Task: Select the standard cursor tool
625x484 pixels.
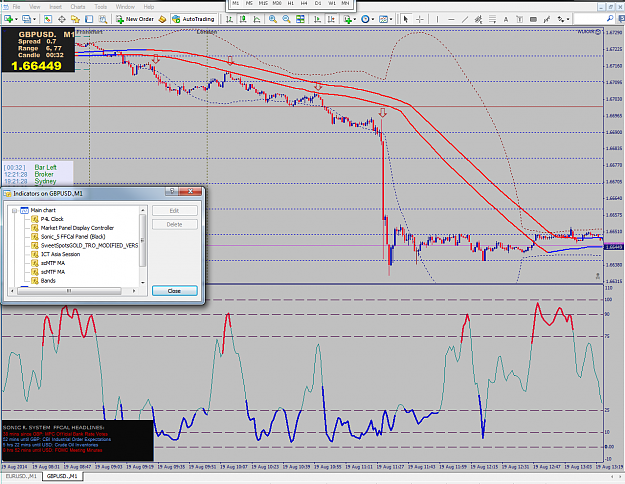Action: point(406,19)
